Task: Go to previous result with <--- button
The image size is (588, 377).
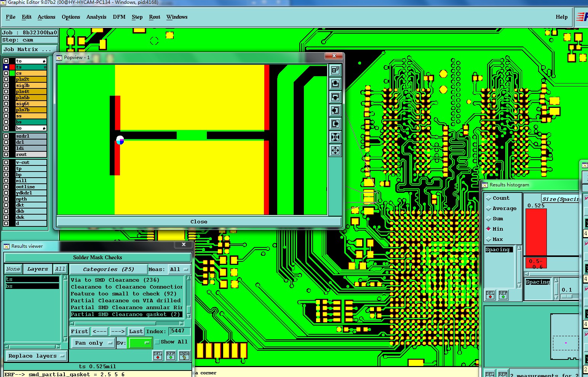Action: pyautogui.click(x=99, y=331)
